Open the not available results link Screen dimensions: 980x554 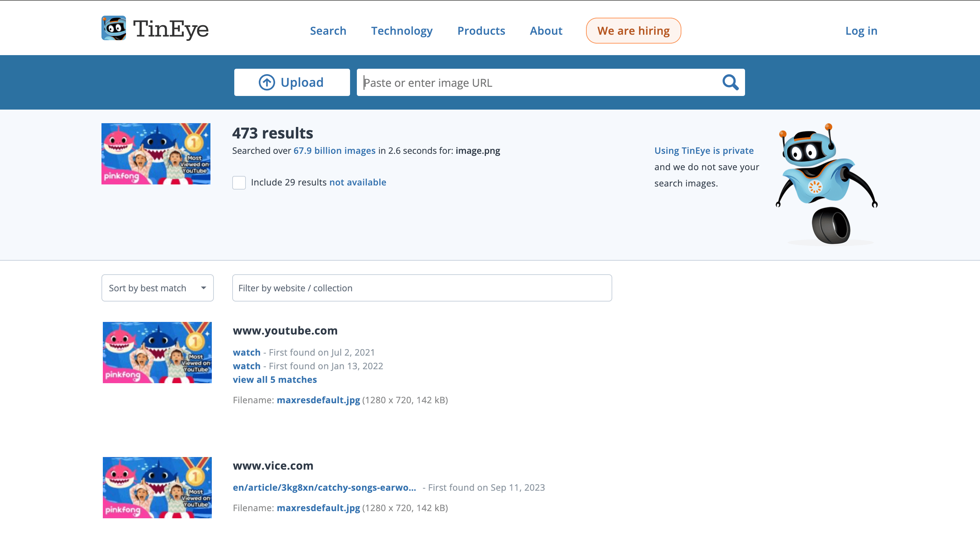tap(358, 182)
